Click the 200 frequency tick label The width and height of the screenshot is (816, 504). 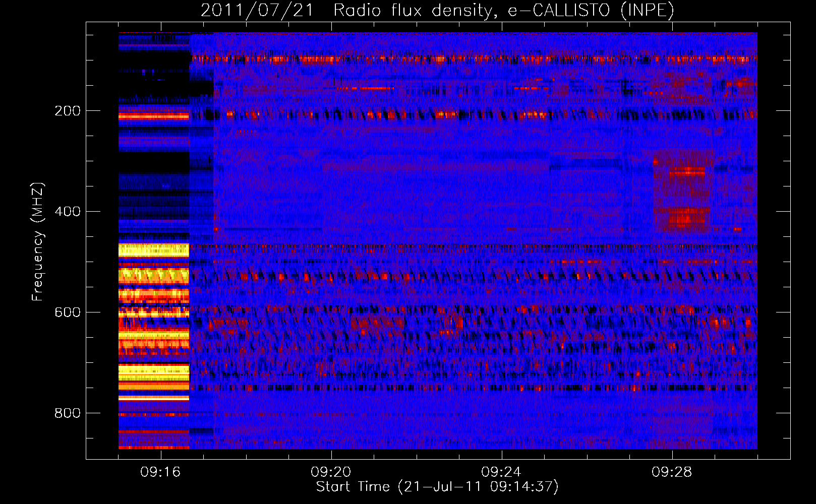(x=68, y=111)
